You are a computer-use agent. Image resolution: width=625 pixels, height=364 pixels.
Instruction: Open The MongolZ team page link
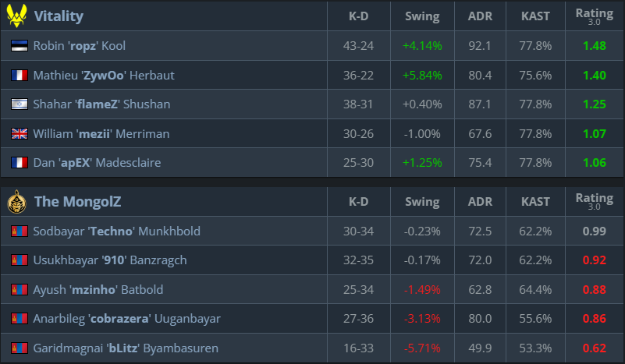[77, 203]
